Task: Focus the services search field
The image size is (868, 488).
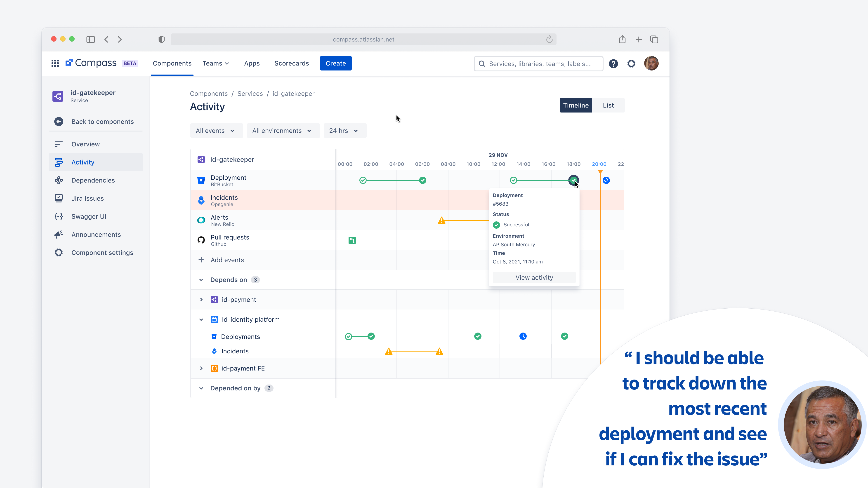Action: tap(538, 64)
